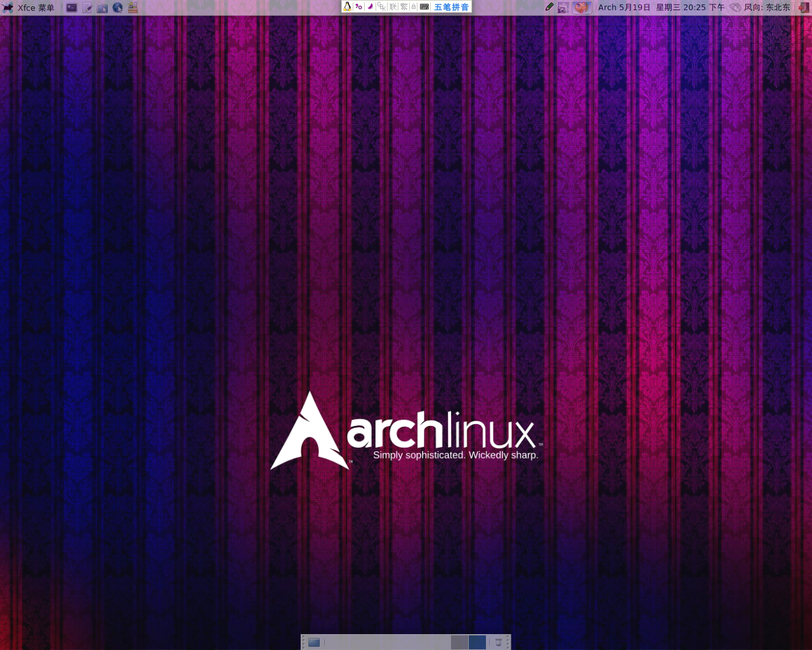Click the green pen tray icon
This screenshot has height=650, width=812.
click(x=549, y=7)
